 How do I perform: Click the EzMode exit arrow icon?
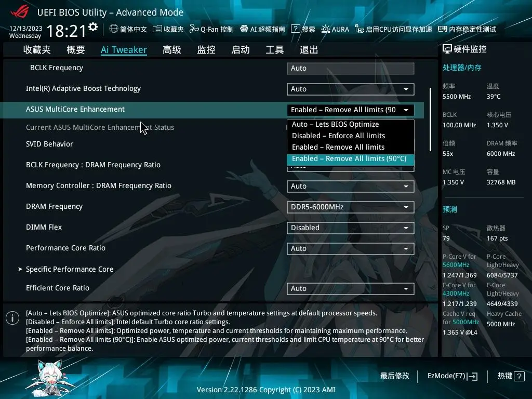(473, 376)
